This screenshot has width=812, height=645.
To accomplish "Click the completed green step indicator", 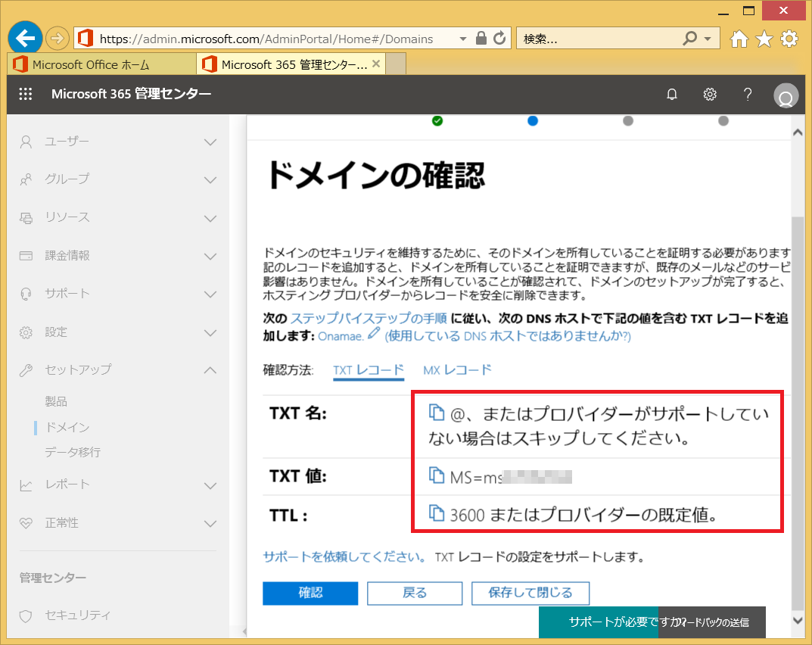I will click(x=437, y=120).
